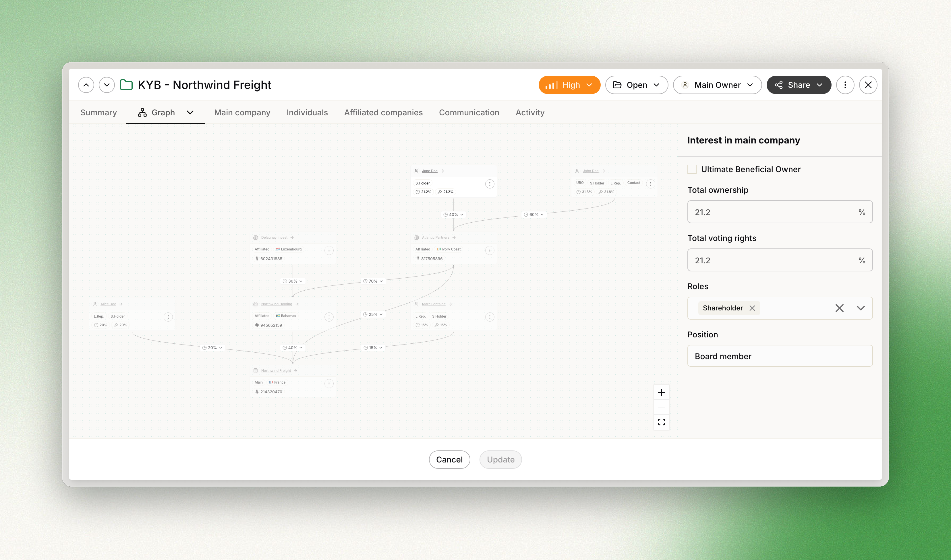Open the Jane Doe node options menu

click(x=490, y=184)
